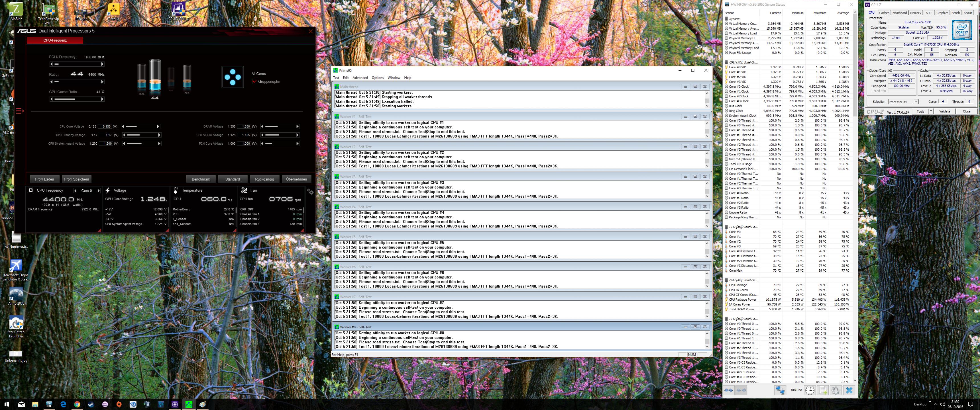This screenshot has height=410, width=980.
Task: Click next core arrow beside Core 0
Action: pyautogui.click(x=99, y=191)
